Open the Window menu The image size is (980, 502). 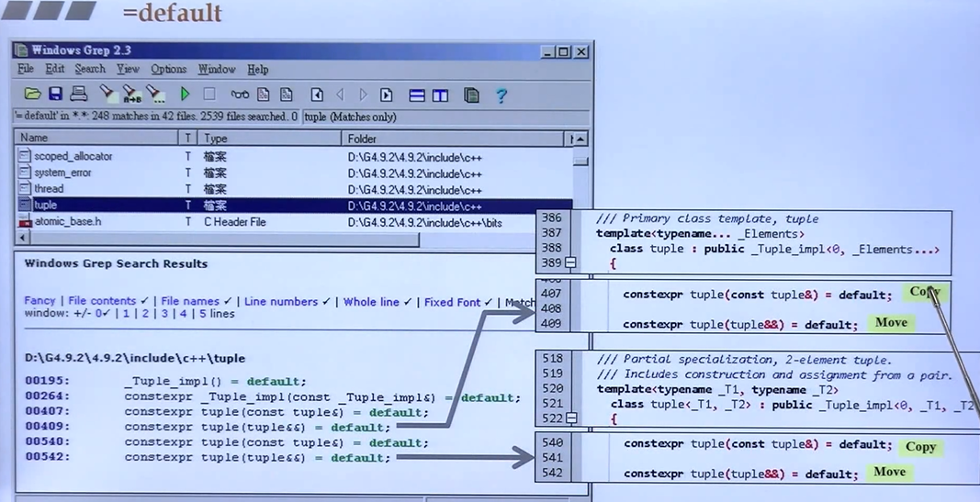[x=217, y=70]
